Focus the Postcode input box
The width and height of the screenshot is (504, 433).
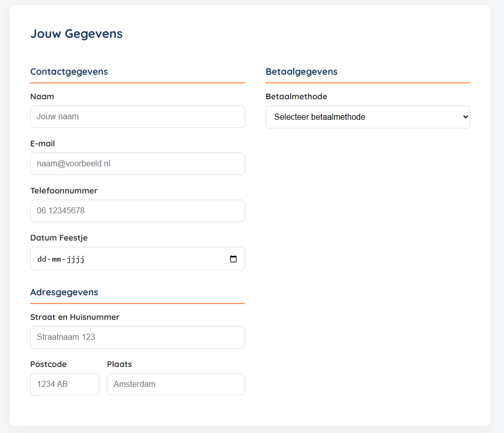pos(64,384)
